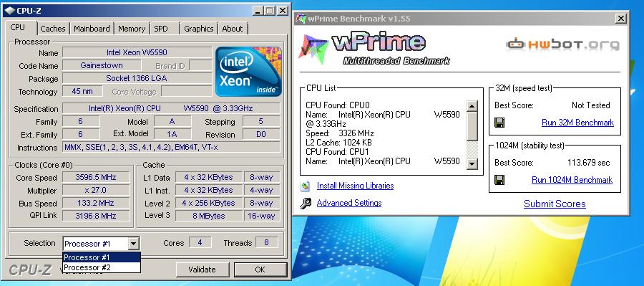This screenshot has height=286, width=644.
Task: Click the Bus Speed value 133.2 MHz
Action: 96,203
